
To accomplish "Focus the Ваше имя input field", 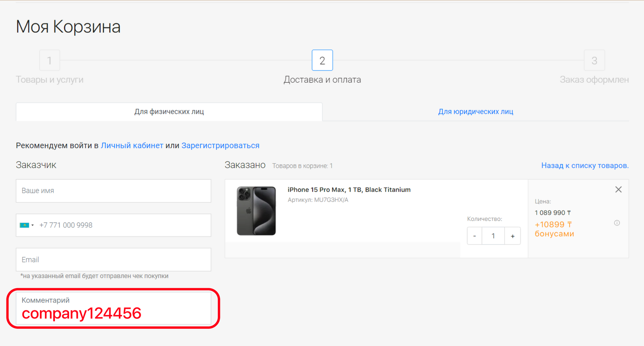I will click(x=113, y=191).
